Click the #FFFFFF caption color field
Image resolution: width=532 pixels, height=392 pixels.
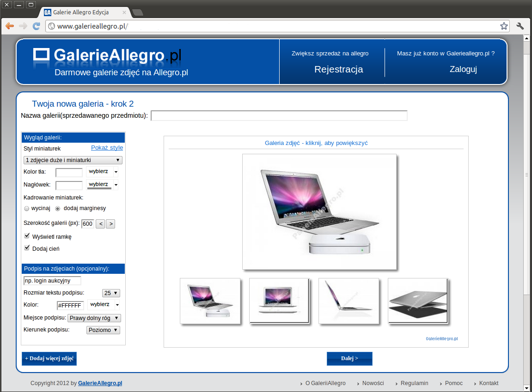click(70, 305)
